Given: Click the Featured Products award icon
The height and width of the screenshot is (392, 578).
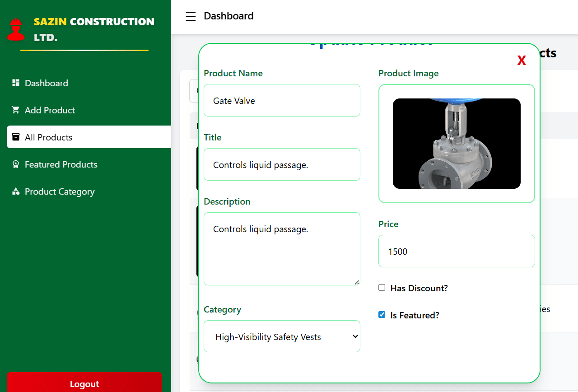Looking at the screenshot, I should 16,164.
